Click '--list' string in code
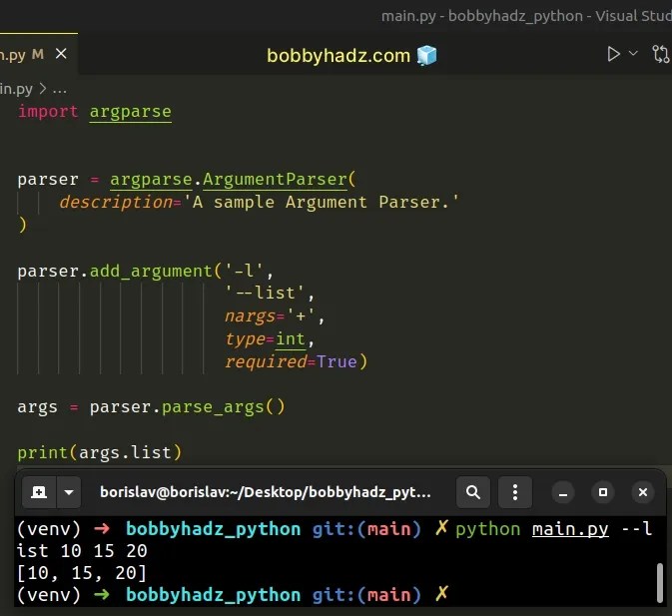This screenshot has height=616, width=672. (x=265, y=293)
